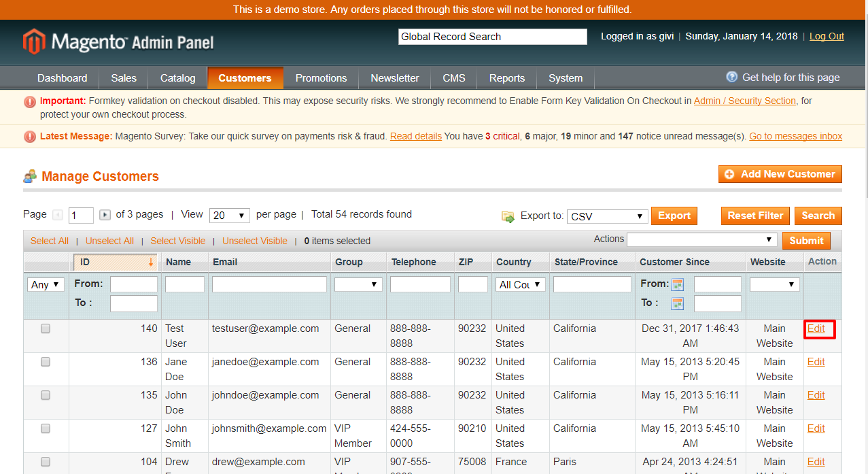This screenshot has height=474, width=868.
Task: Click the Reset Filter button
Action: pyautogui.click(x=756, y=216)
